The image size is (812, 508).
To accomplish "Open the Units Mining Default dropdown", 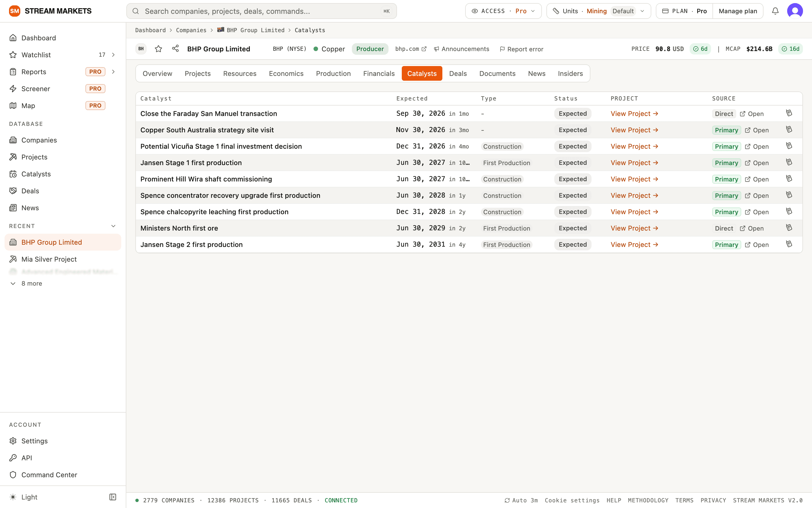I will pyautogui.click(x=599, y=11).
